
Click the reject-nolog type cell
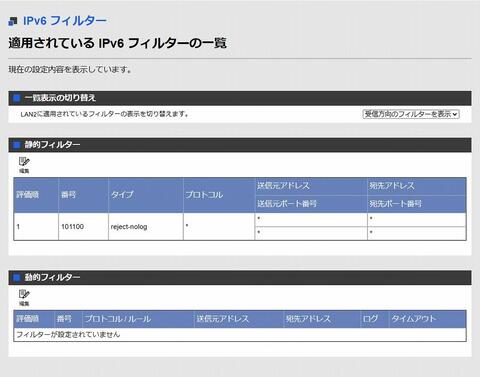(146, 227)
